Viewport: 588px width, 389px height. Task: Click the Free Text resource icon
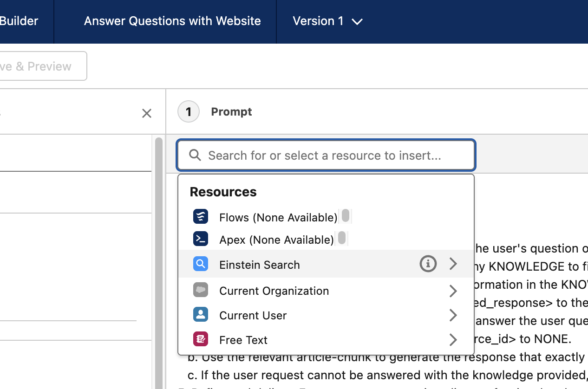(201, 340)
